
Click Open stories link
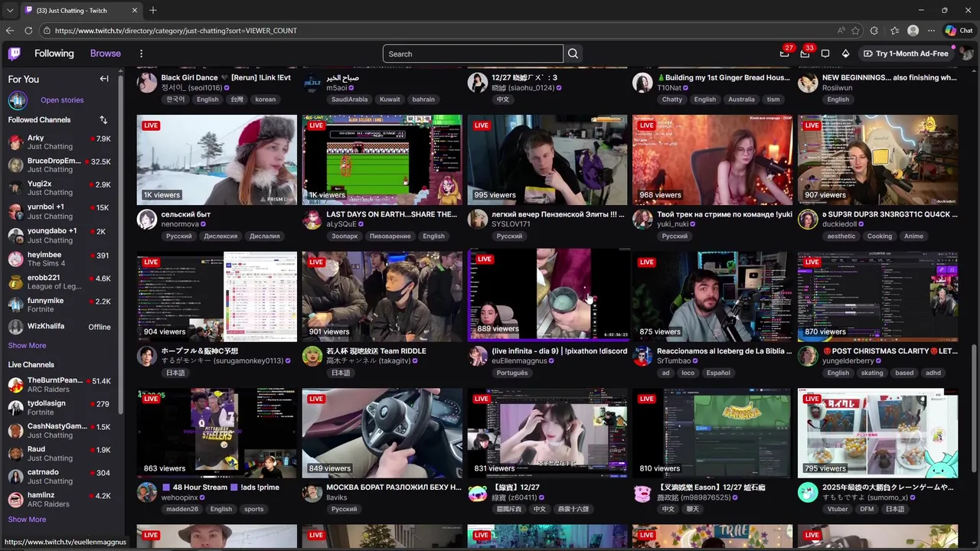click(62, 100)
